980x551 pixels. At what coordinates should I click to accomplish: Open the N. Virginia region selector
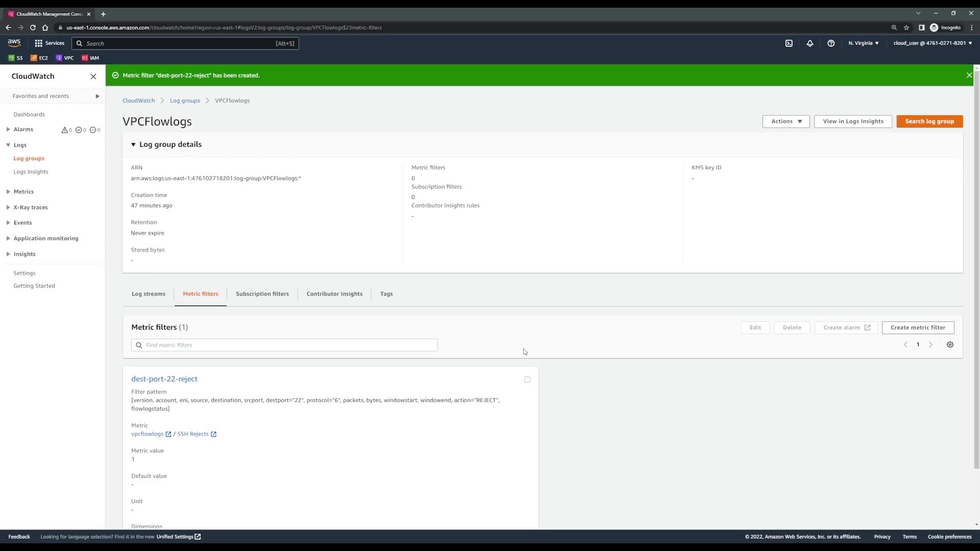pos(863,43)
